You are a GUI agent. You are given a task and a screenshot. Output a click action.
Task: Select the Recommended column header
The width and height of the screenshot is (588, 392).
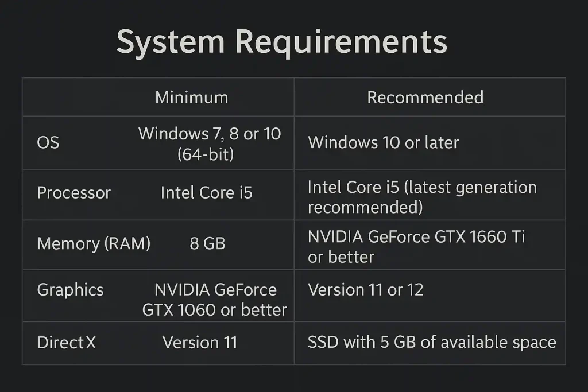coord(425,98)
